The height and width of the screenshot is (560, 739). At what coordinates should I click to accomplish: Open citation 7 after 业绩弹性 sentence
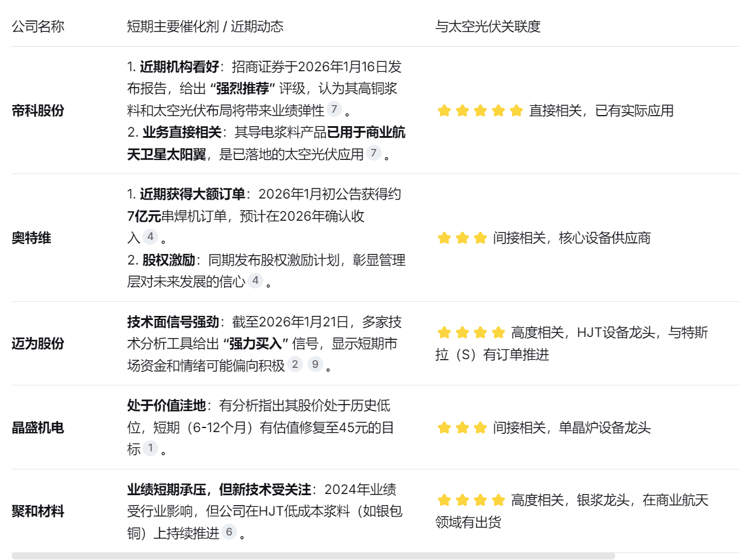pos(334,109)
